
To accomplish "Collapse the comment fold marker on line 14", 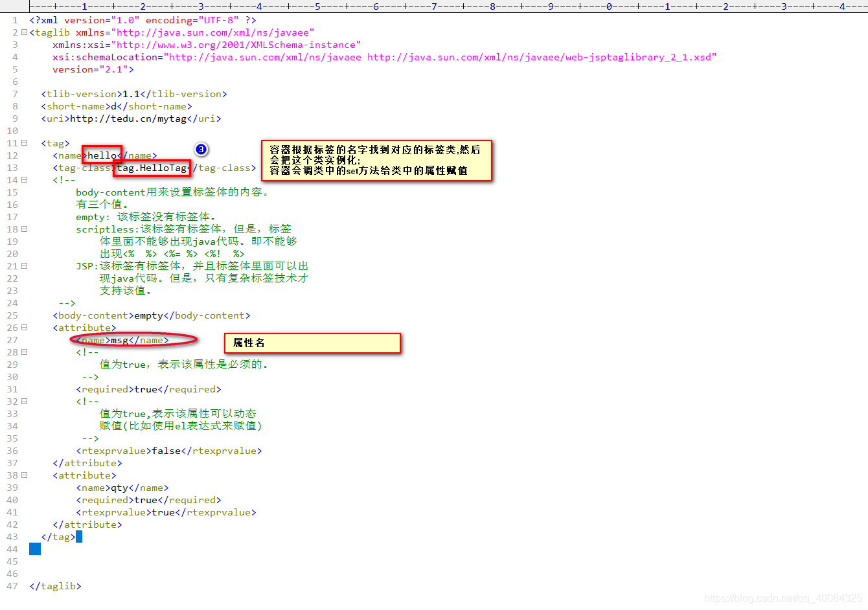I will pyautogui.click(x=24, y=180).
